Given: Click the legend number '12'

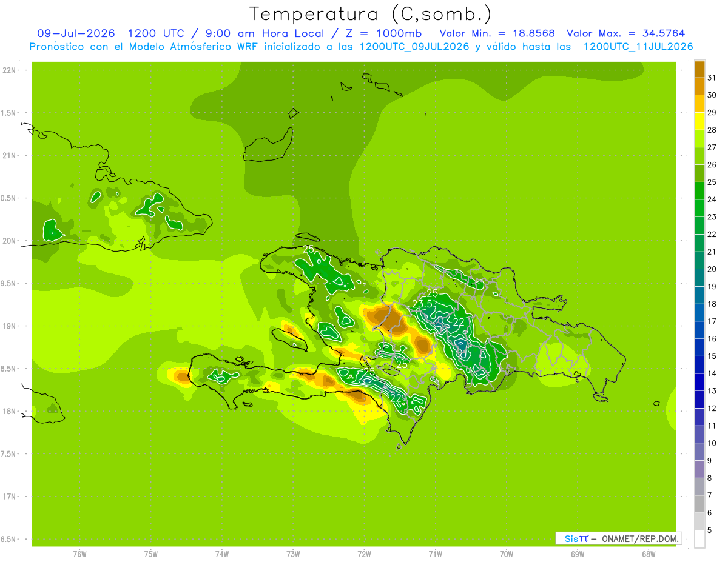Looking at the screenshot, I should [712, 409].
